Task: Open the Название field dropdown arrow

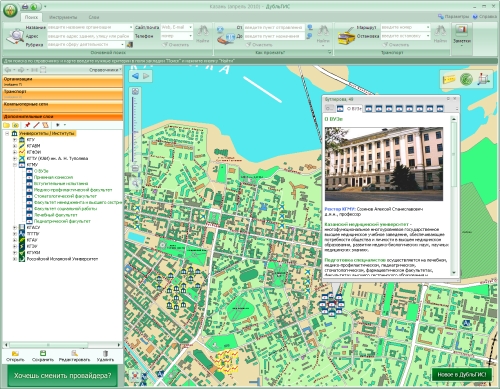Action: [131, 27]
